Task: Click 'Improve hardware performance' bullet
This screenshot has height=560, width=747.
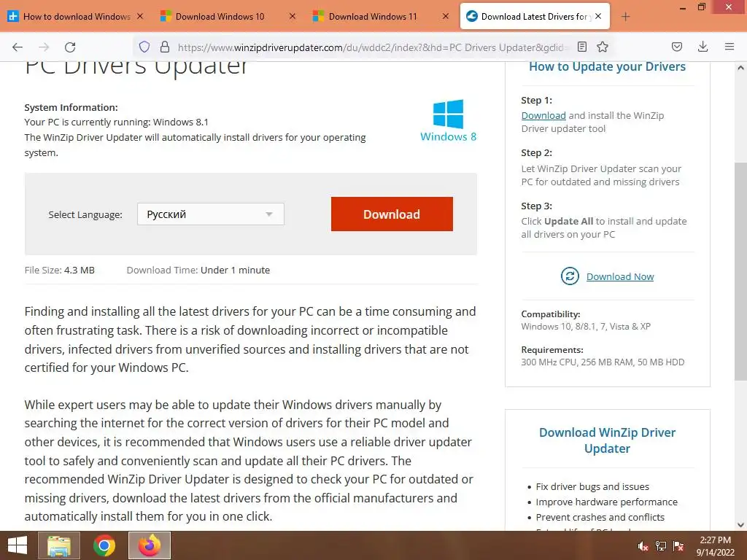Action: [606, 502]
